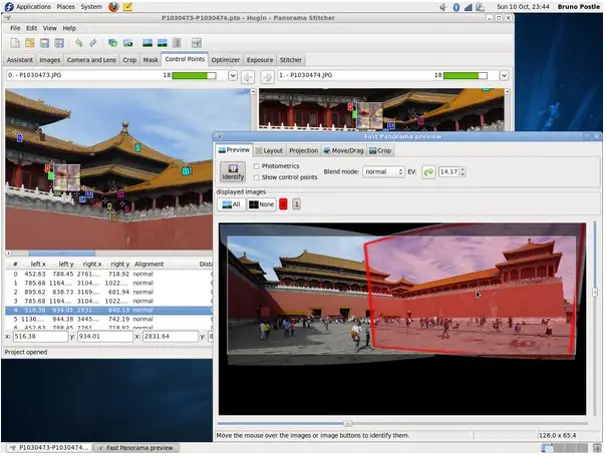607x456 pixels.
Task: Click the network signal icon in system tray
Action: [x=468, y=7]
